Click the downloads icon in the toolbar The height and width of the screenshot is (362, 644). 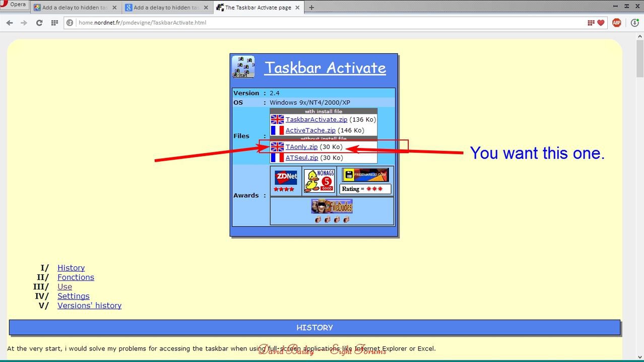[635, 23]
